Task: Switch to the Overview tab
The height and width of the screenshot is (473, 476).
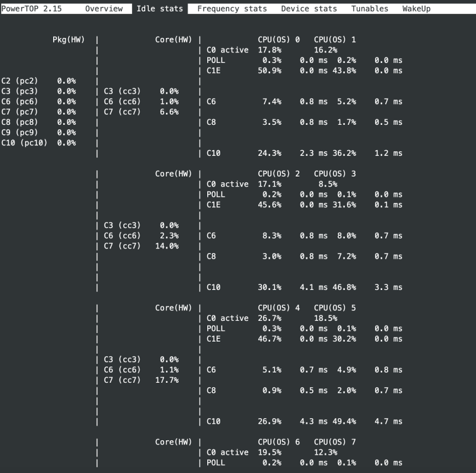Action: [x=104, y=8]
